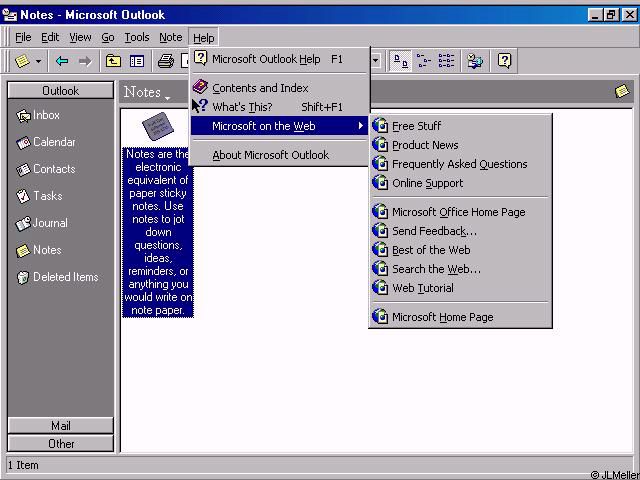
Task: Open the New Note dropdown arrow
Action: (39, 61)
